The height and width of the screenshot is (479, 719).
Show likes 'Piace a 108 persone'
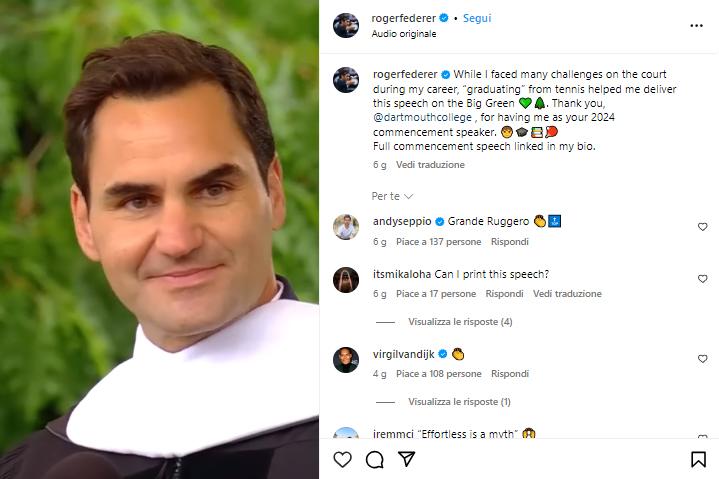pos(438,374)
